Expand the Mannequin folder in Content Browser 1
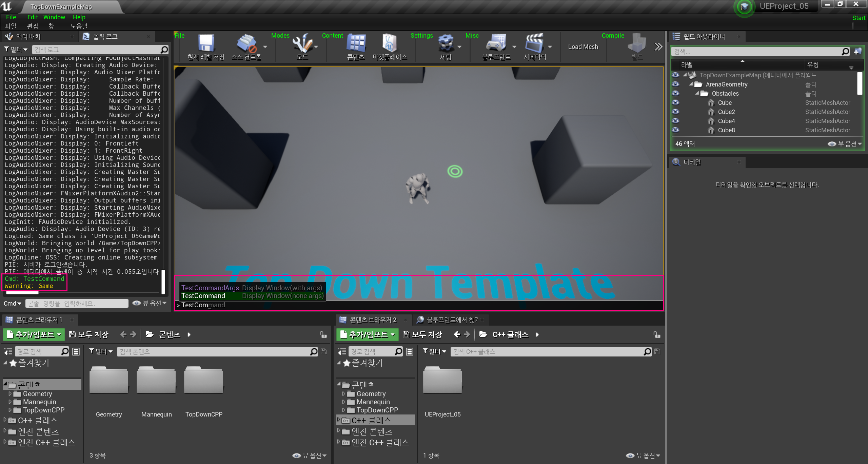The height and width of the screenshot is (464, 868). coord(10,402)
